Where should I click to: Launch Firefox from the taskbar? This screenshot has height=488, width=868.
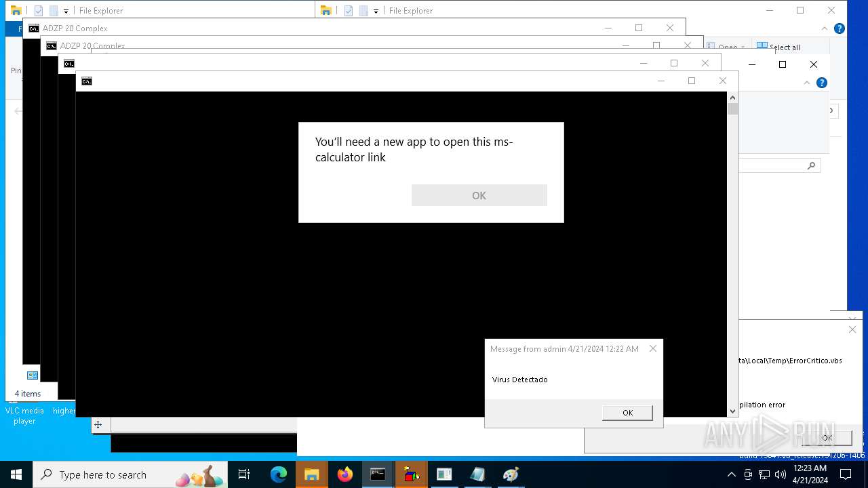coord(345,474)
